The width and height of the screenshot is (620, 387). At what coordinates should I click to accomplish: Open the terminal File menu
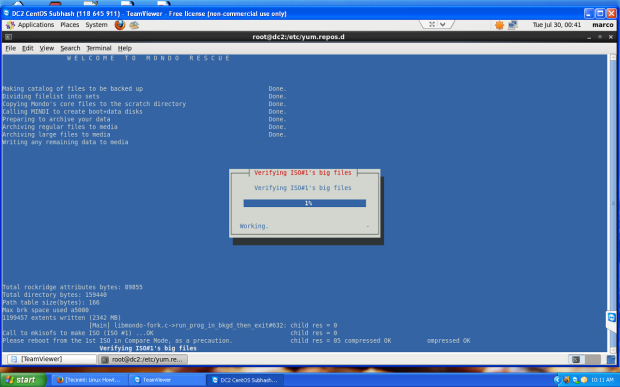(11, 48)
